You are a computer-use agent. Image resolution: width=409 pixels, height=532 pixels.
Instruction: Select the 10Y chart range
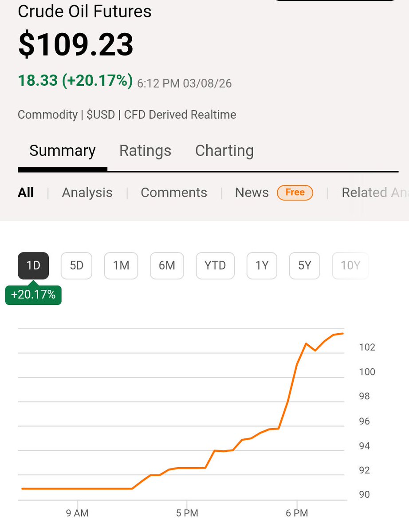coord(350,266)
